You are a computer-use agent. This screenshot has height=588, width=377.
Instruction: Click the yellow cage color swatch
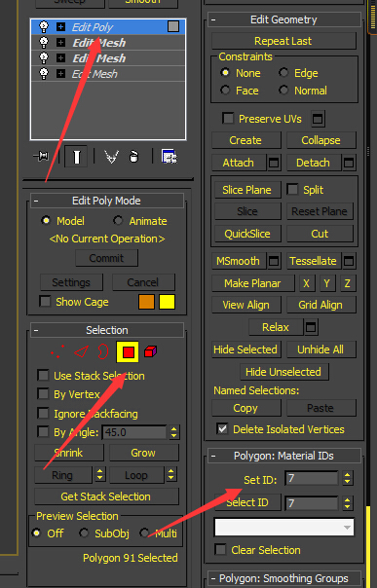167,302
